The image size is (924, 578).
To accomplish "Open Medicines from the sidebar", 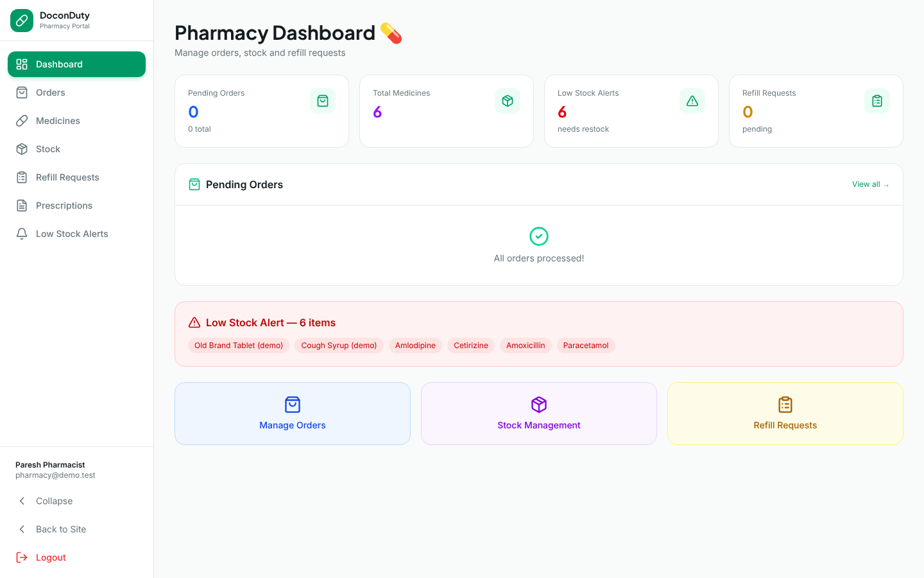I will point(76,121).
